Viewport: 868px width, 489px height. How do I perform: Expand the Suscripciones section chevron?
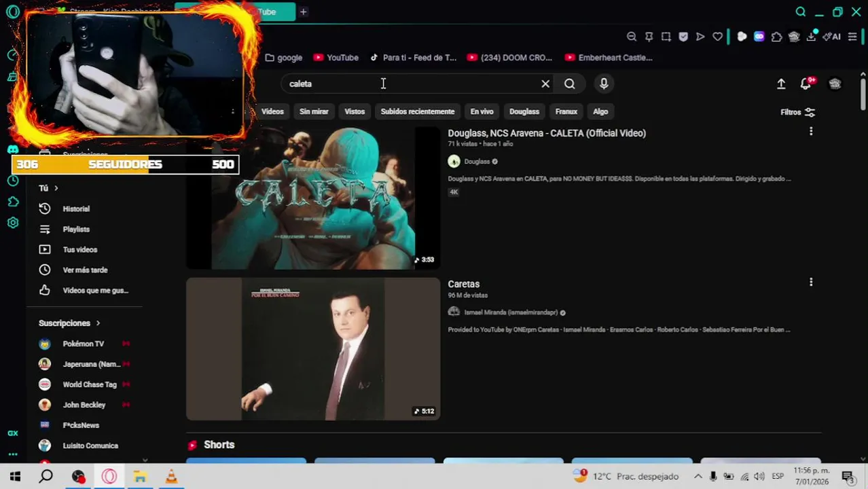click(98, 323)
